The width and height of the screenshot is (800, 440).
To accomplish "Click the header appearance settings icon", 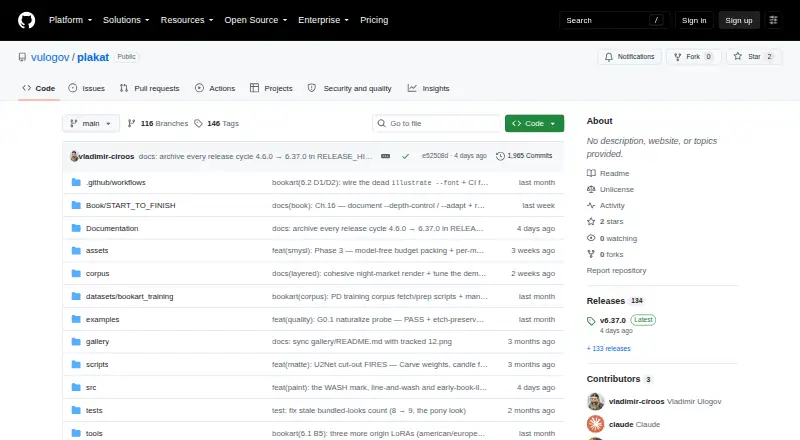I will coord(773,20).
